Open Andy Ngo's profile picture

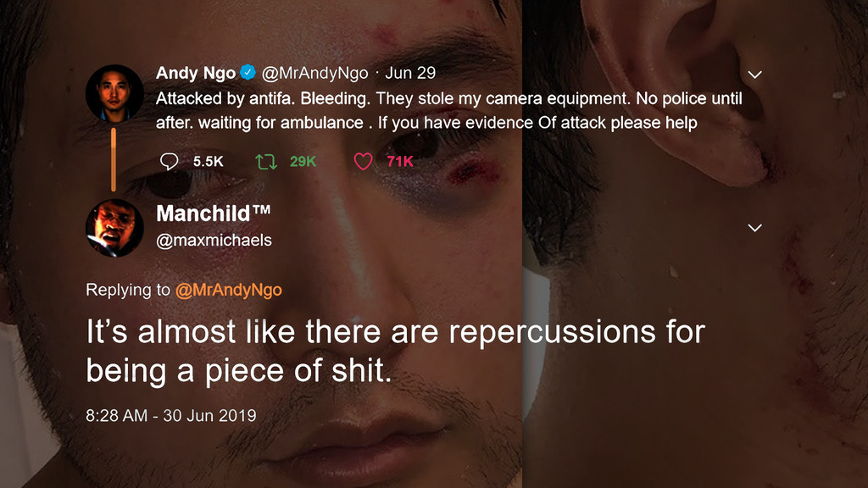click(x=114, y=92)
